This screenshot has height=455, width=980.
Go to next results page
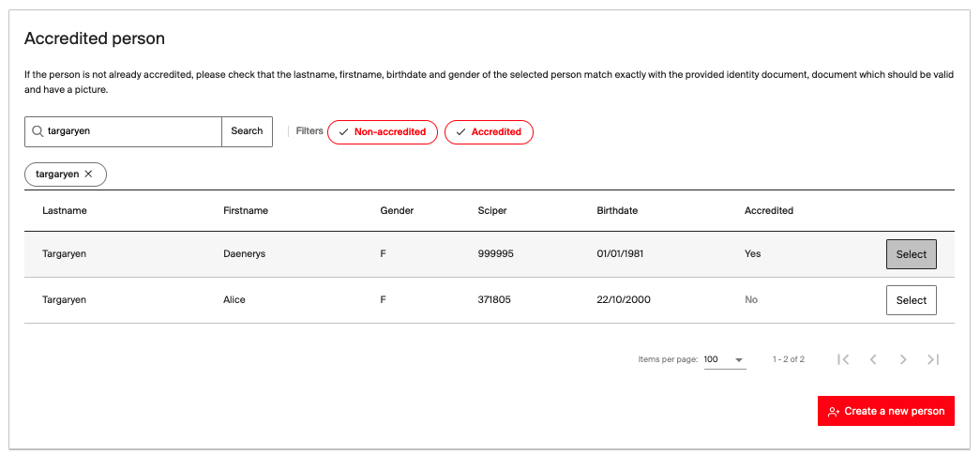[x=903, y=359]
